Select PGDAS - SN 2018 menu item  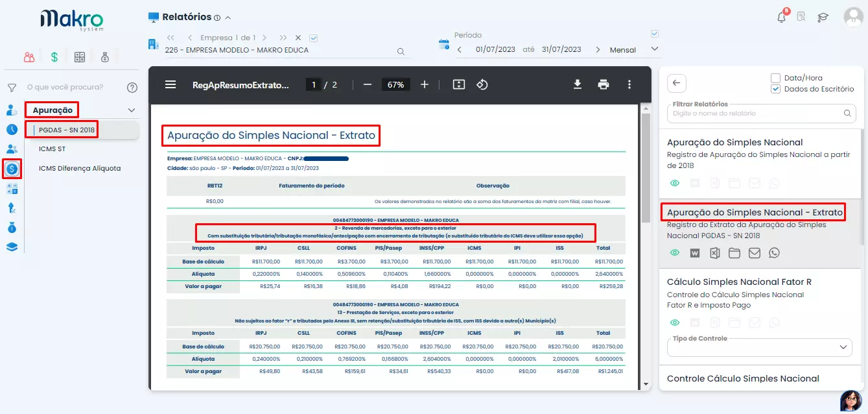point(67,130)
